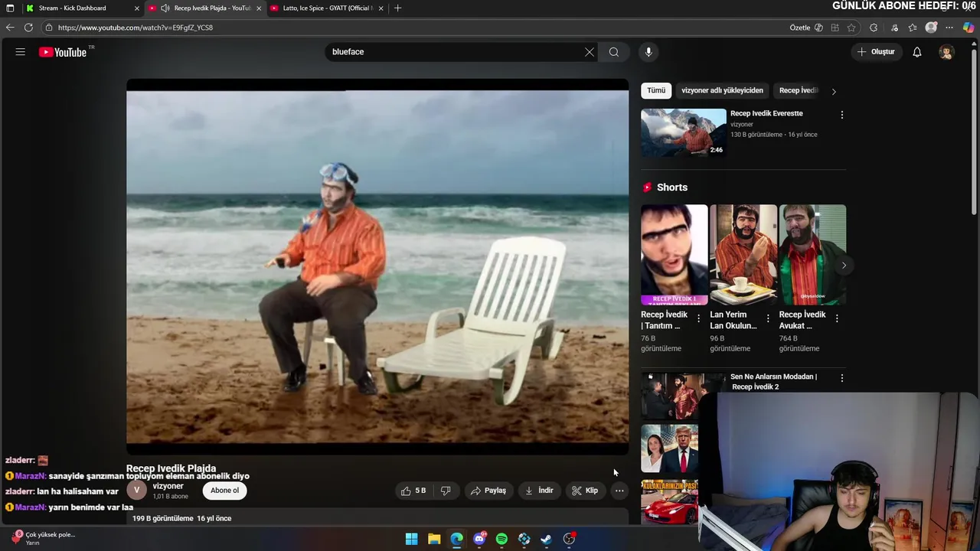Open Recep İvedik Avukat short
This screenshot has width=980, height=551.
[x=812, y=255]
